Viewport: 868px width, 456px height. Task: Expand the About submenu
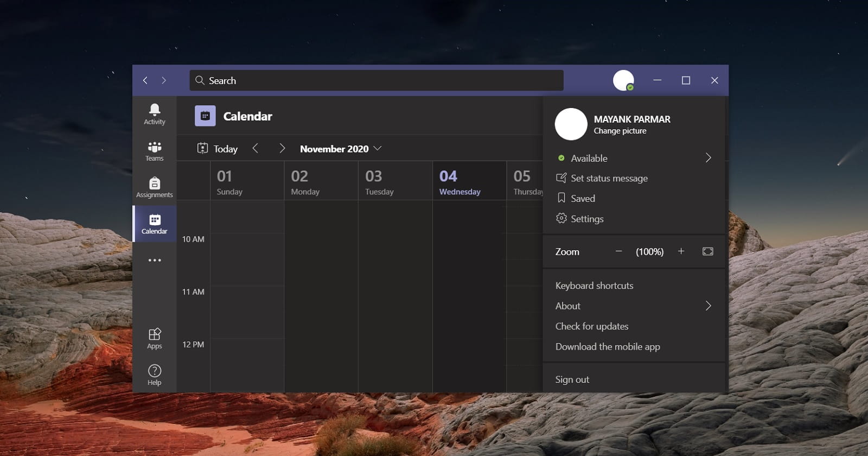(708, 306)
